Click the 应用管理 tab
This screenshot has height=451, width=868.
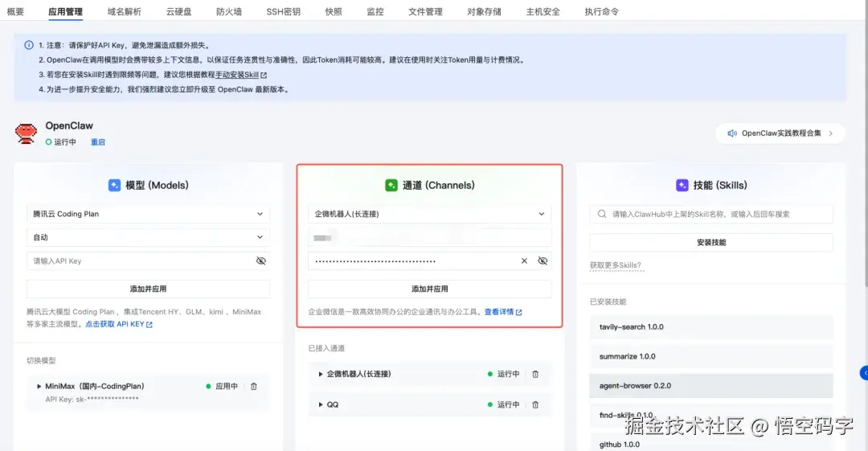click(x=65, y=11)
